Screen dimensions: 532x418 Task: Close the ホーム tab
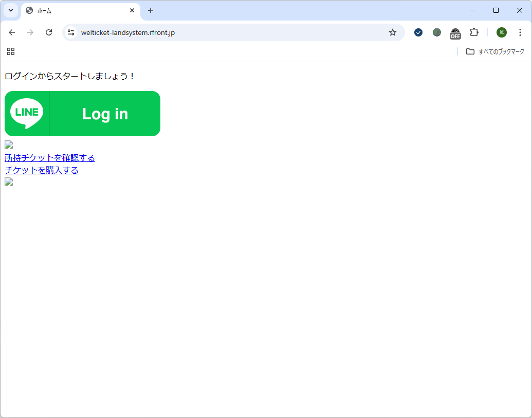click(x=132, y=10)
